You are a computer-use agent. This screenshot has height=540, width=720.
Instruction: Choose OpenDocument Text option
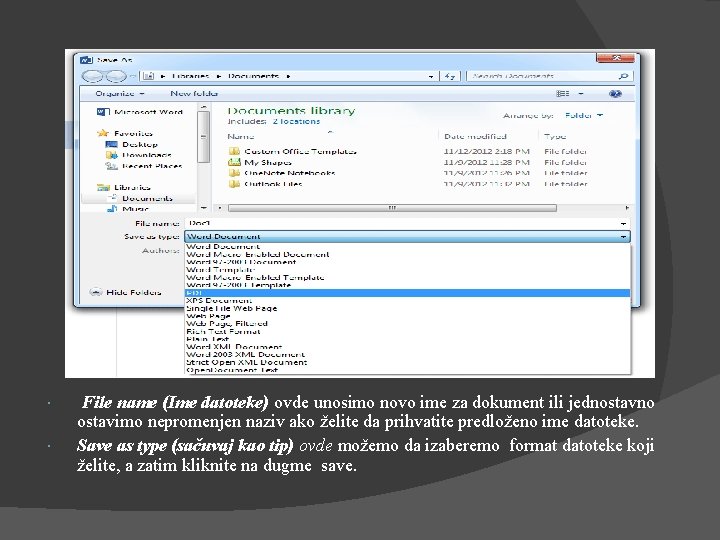[408, 370]
